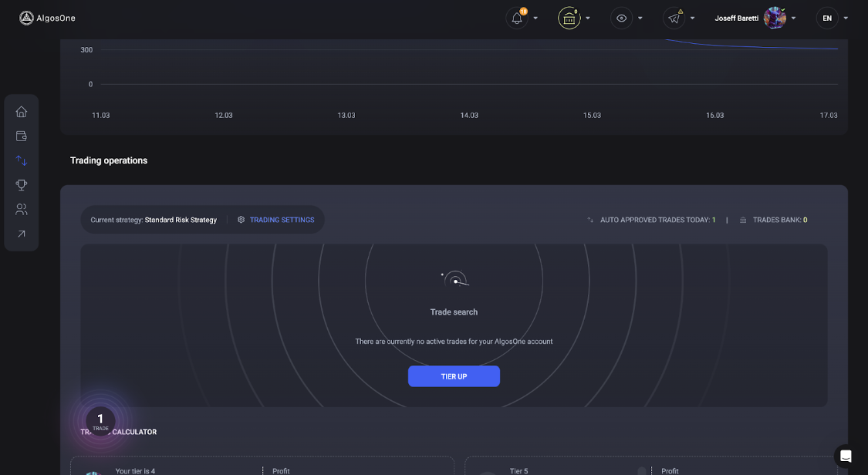The width and height of the screenshot is (868, 475).
Task: Open the notifications bell icon
Action: pos(516,19)
